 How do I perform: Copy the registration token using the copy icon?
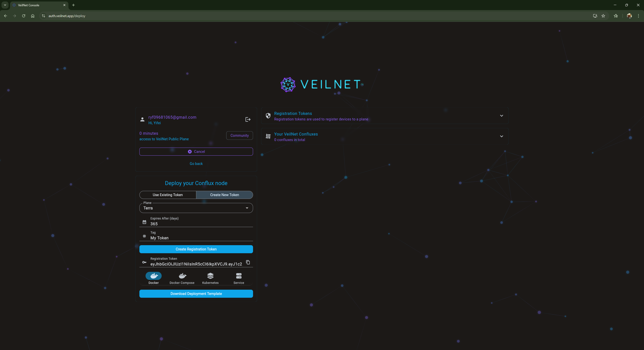248,262
